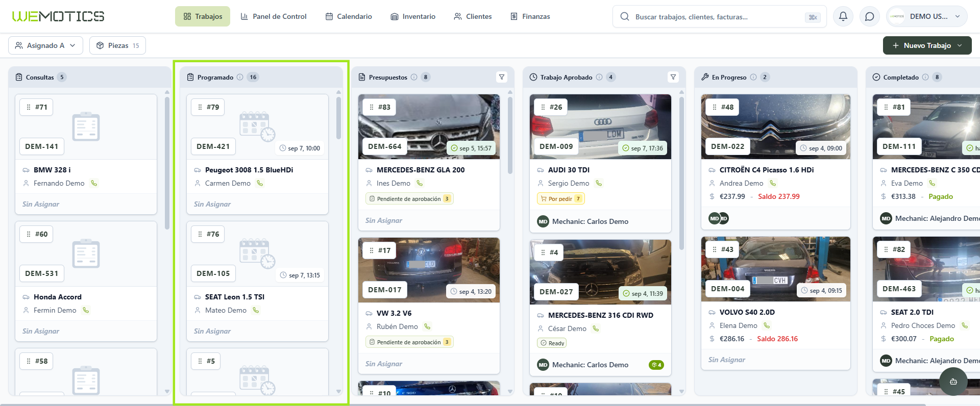Call Fermin Demo via phone icon
The height and width of the screenshot is (406, 980).
pyautogui.click(x=86, y=310)
